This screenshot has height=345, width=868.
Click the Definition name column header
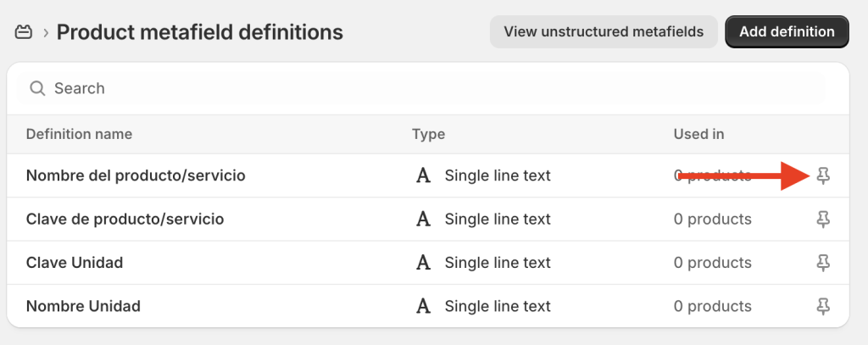click(x=79, y=134)
